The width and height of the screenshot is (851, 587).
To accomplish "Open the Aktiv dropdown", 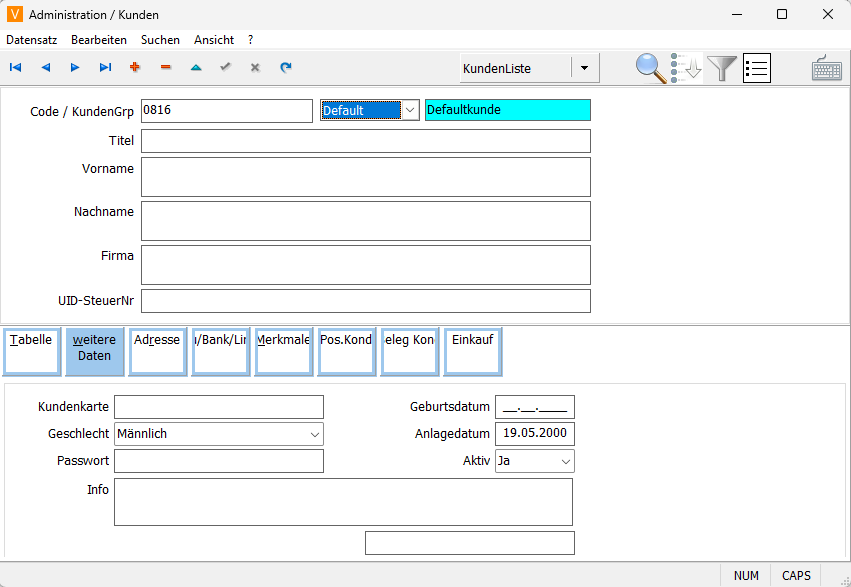I will [565, 461].
